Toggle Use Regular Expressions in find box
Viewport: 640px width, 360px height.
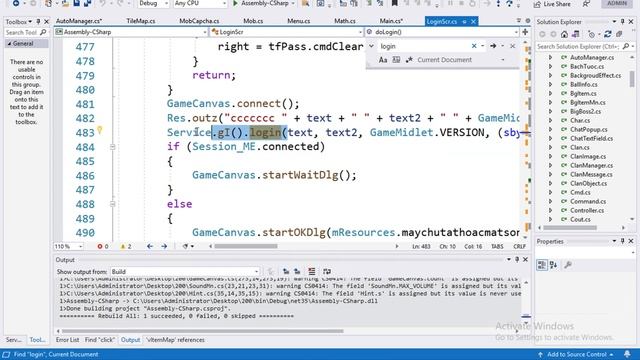click(x=409, y=60)
